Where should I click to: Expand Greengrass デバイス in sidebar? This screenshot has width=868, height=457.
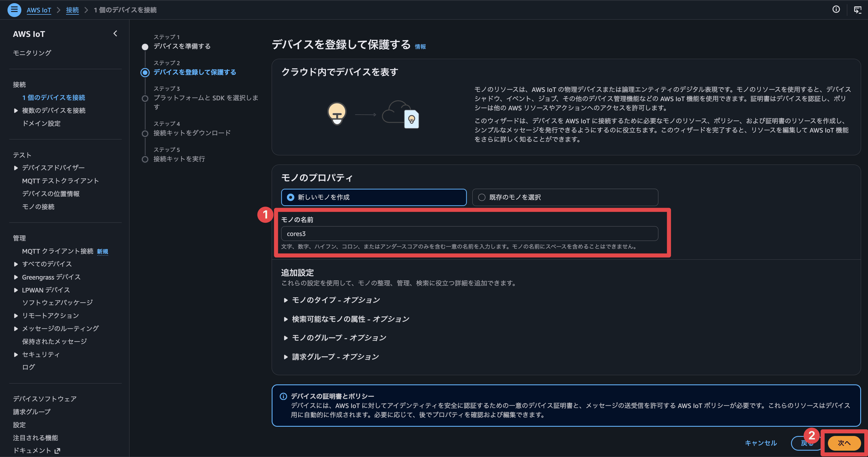click(x=16, y=277)
